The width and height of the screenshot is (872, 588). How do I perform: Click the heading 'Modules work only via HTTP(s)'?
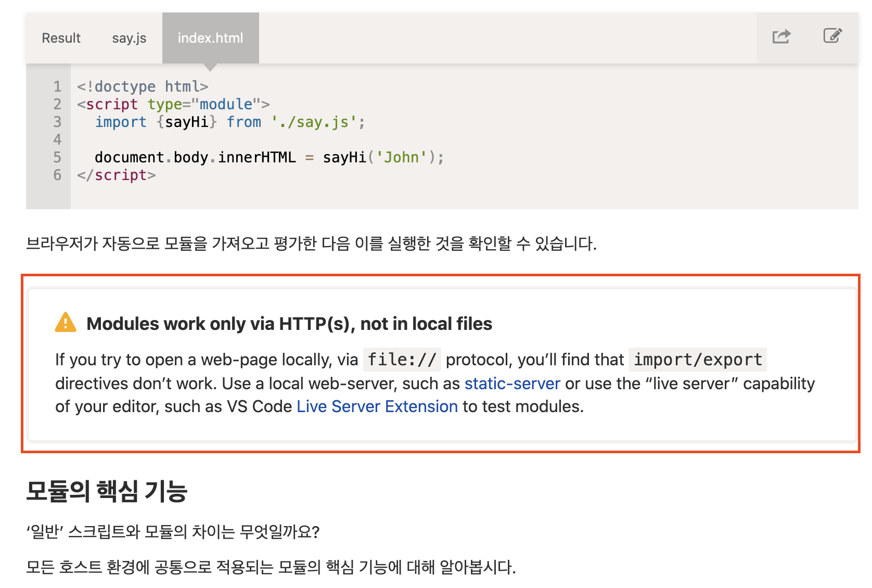[289, 324]
